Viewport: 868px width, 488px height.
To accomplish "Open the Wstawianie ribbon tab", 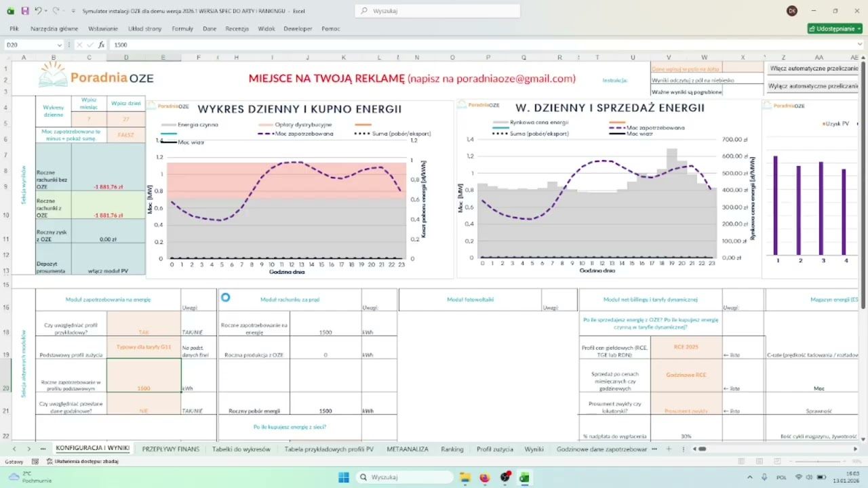I will click(x=103, y=28).
